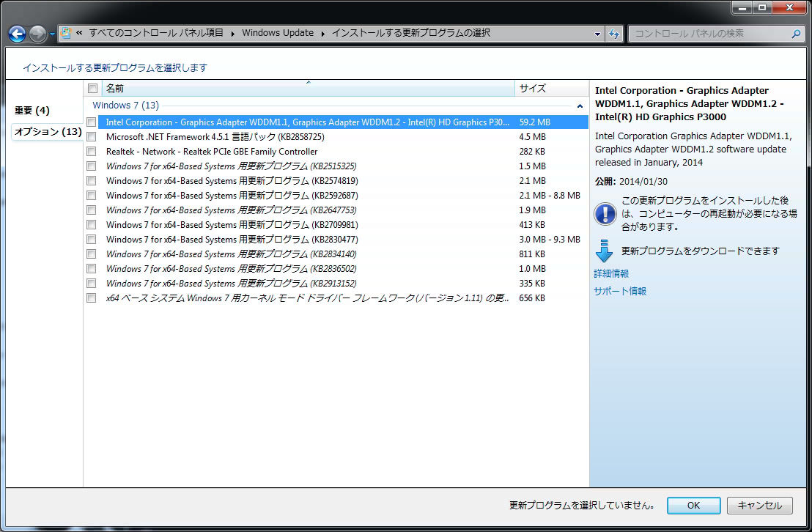
Task: Select the 重要 (4) tab
Action: 32,111
